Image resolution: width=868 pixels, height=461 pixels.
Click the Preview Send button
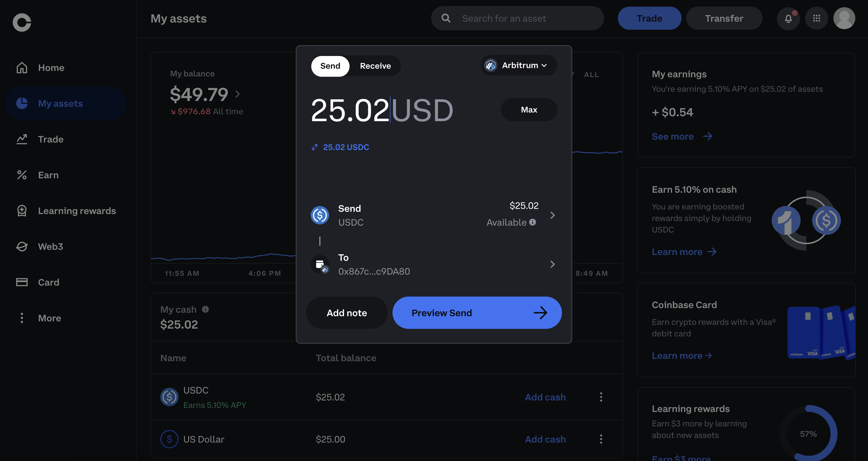pyautogui.click(x=477, y=313)
